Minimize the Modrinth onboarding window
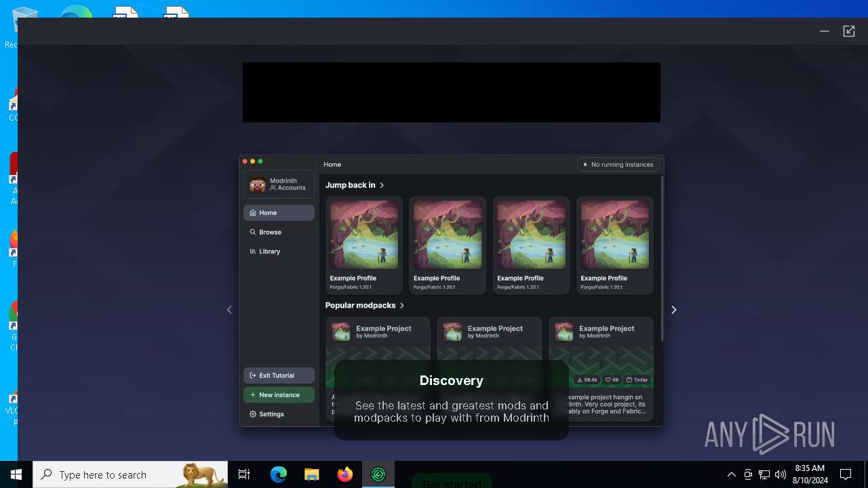This screenshot has height=488, width=868. pos(825,31)
